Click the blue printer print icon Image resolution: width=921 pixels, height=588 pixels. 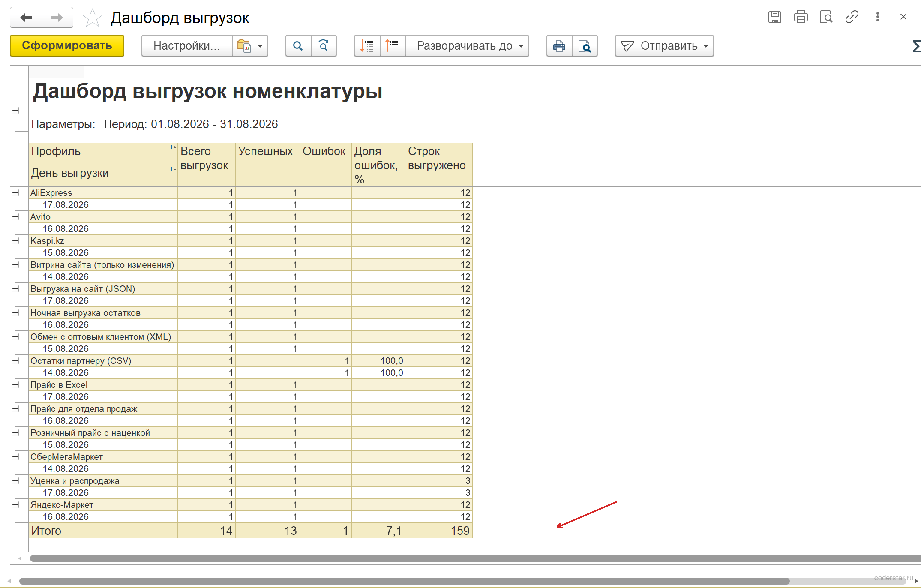pos(559,46)
